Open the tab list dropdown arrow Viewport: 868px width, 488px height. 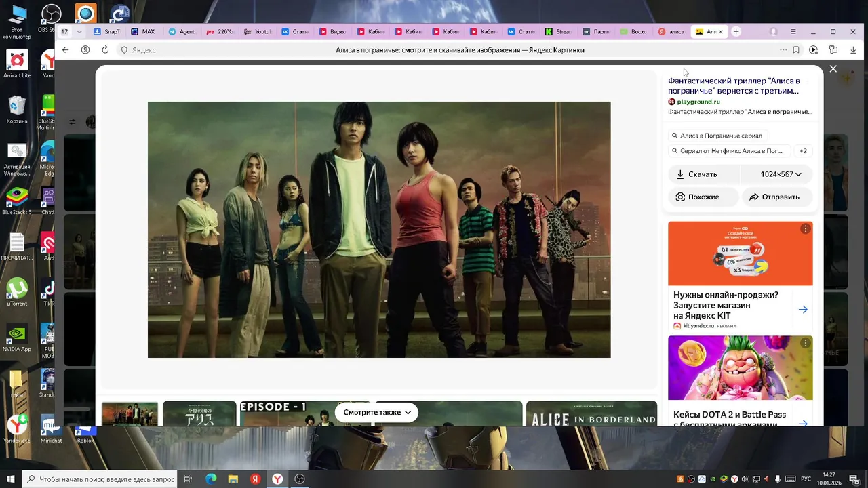tap(79, 31)
